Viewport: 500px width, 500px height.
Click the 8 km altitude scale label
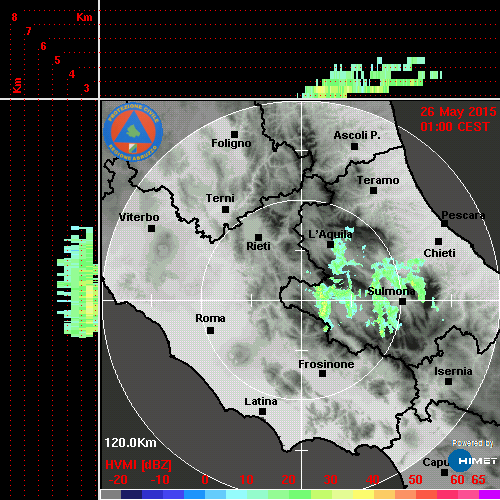coord(14,17)
